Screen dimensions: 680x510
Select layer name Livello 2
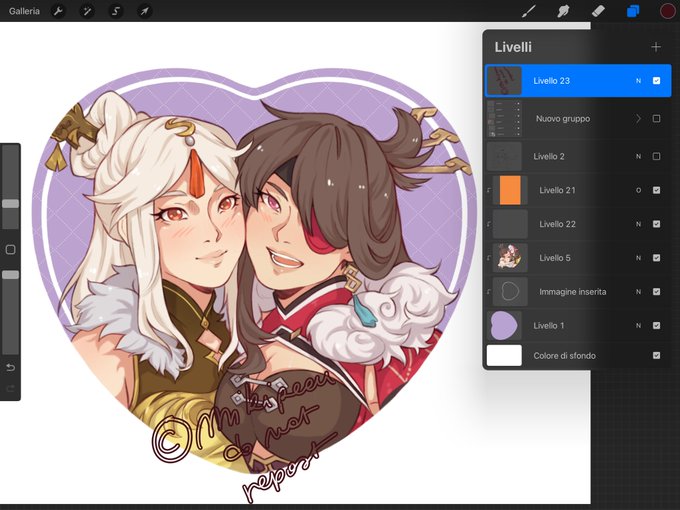pyautogui.click(x=549, y=156)
